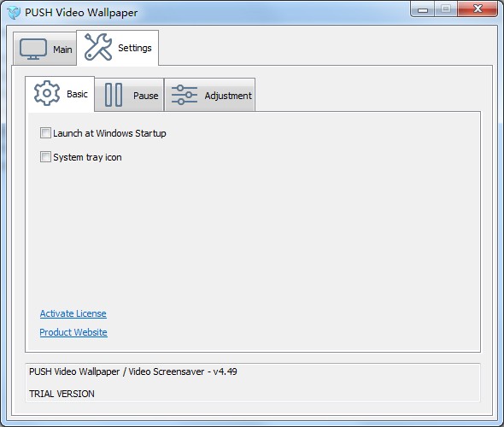Open the Adjustment sub-tab label
This screenshot has width=504, height=427.
click(x=228, y=96)
